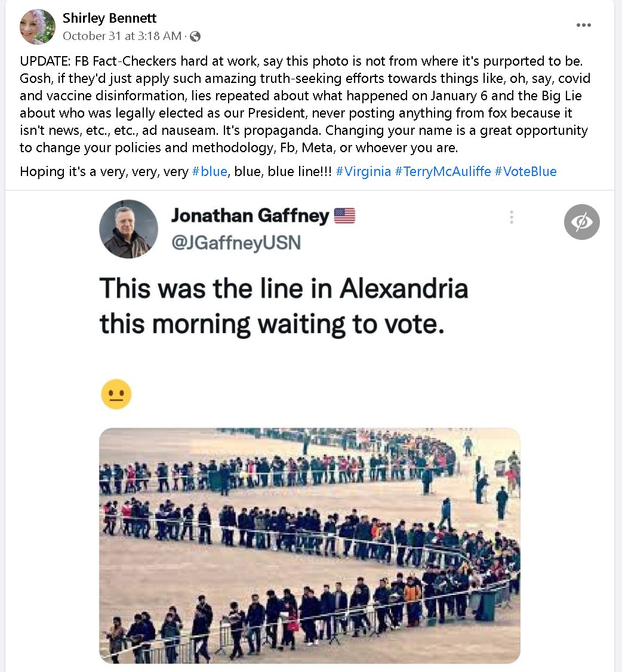Follow the #blue hashtag
Screen dimensions: 622x672
pos(210,172)
